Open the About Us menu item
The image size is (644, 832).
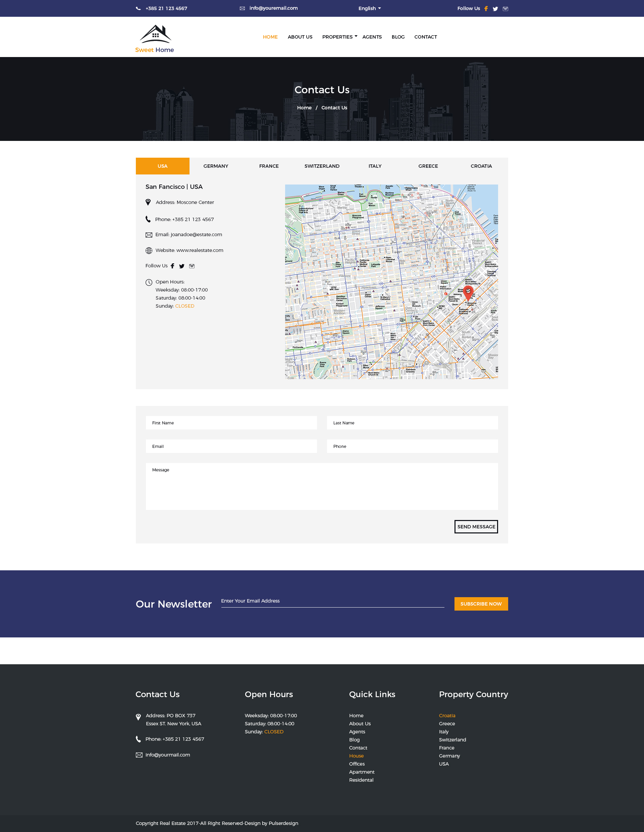tap(300, 37)
